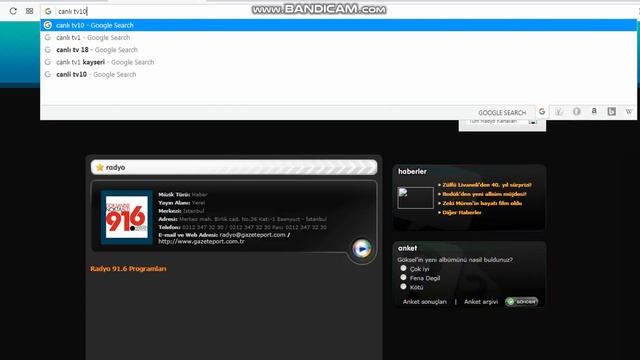Click the star icon beside radyo heading
The height and width of the screenshot is (360, 640).
[x=100, y=167]
